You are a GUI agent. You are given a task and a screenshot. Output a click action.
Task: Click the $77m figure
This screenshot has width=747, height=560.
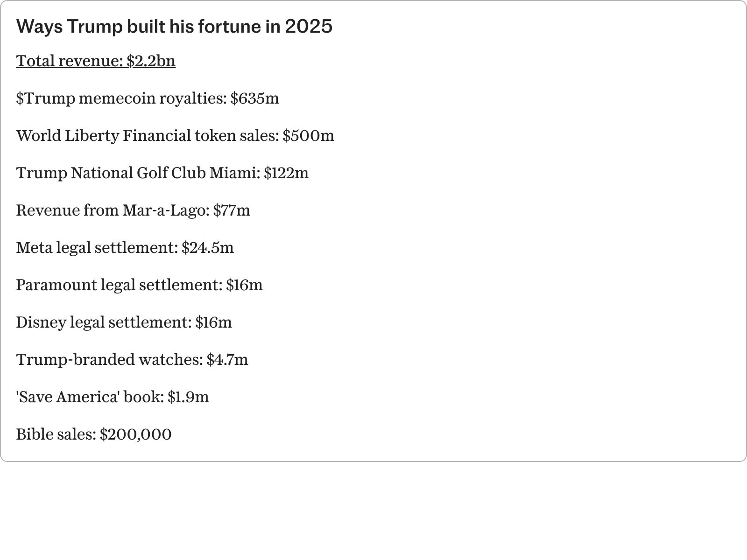click(232, 210)
